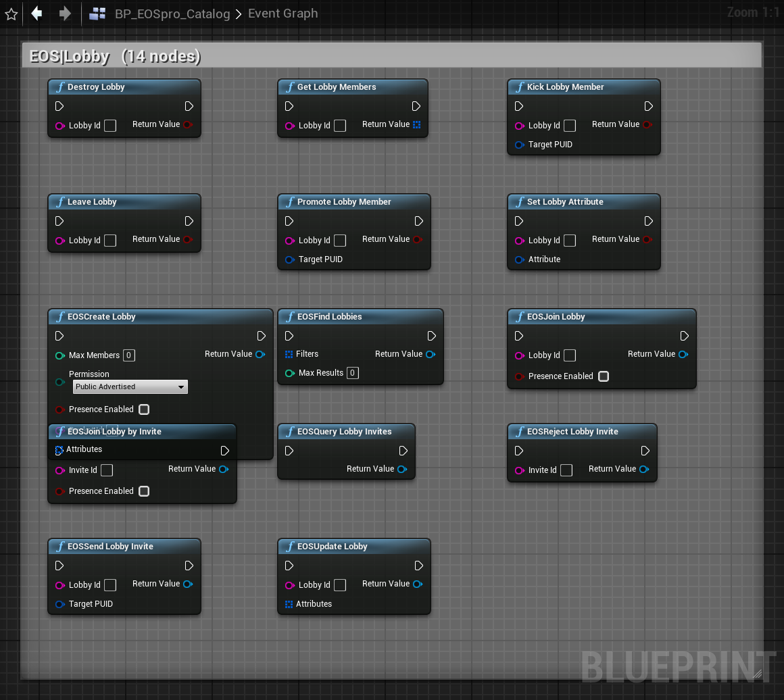
Task: Click Set Lobby Attribute Lobby Id field
Action: point(570,241)
